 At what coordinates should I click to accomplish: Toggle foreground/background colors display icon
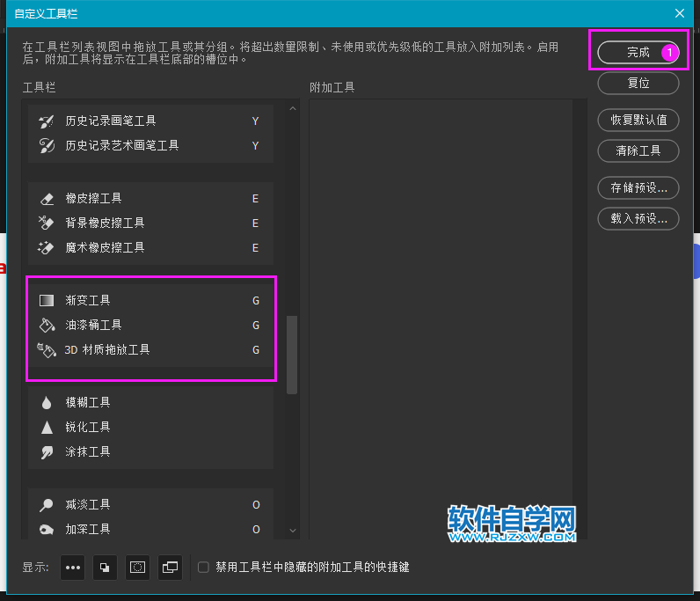point(105,568)
